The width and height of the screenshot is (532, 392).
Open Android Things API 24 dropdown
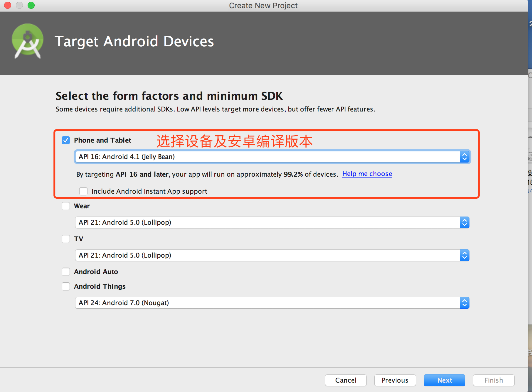(272, 303)
